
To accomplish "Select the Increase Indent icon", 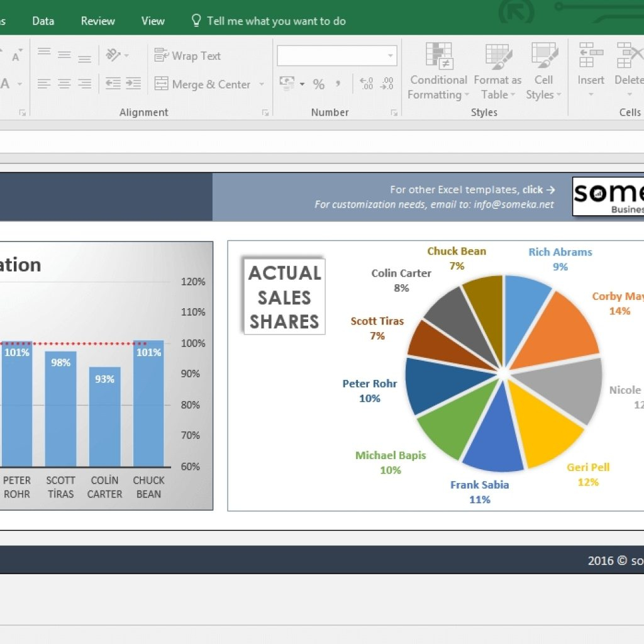I will pos(133,84).
